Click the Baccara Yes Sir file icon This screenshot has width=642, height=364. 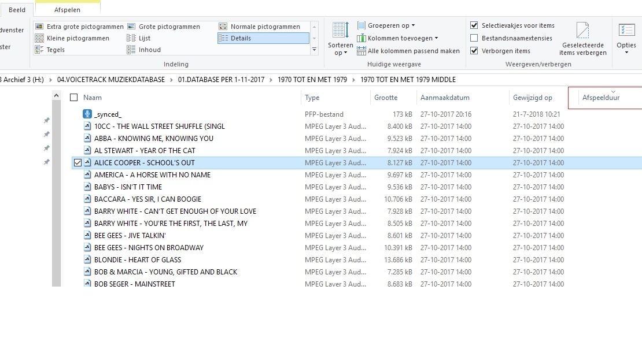click(87, 199)
